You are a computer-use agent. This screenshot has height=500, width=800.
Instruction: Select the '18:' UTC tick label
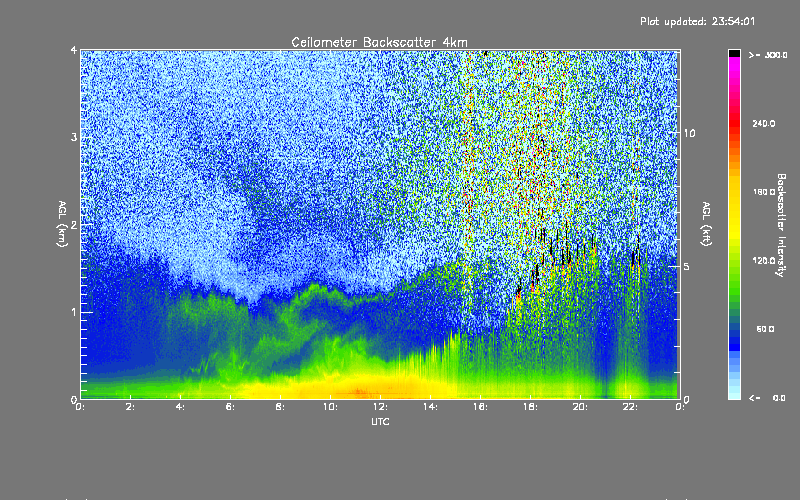click(530, 407)
